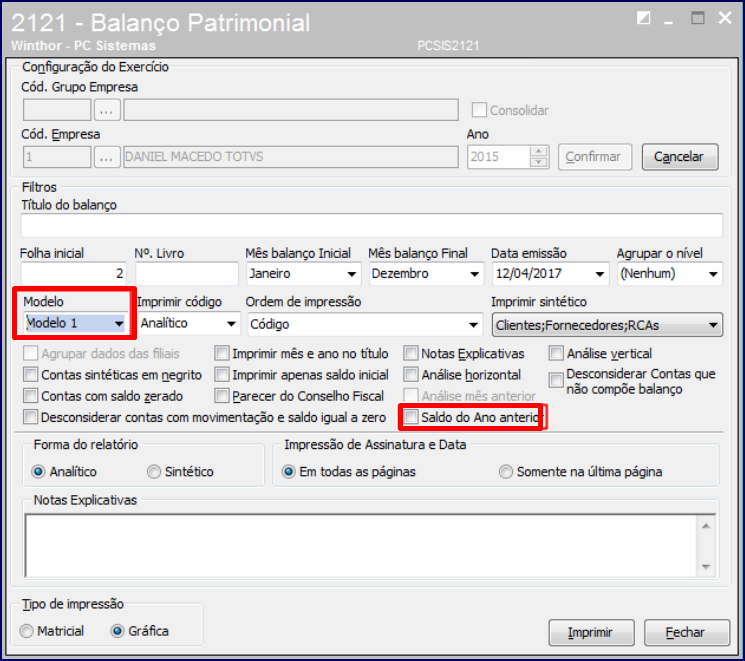The width and height of the screenshot is (745, 661).
Task: Choose Somente na última página radio
Action: 506,471
